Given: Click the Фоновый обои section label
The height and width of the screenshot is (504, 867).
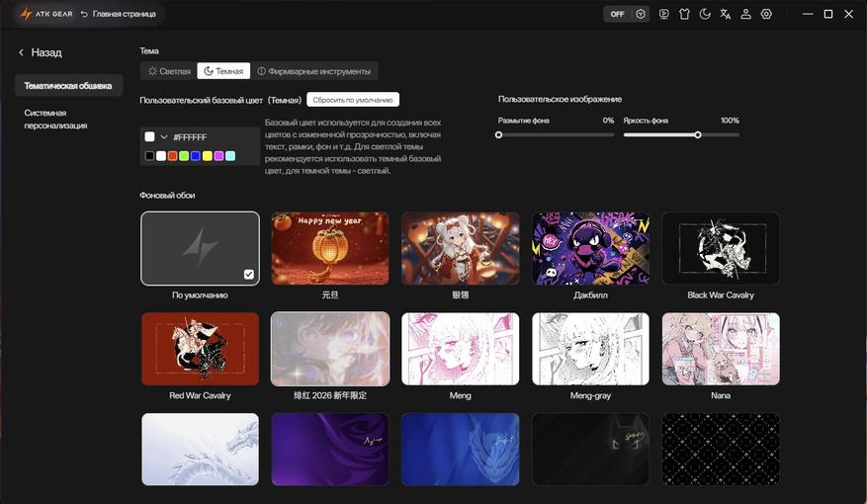Looking at the screenshot, I should click(167, 195).
